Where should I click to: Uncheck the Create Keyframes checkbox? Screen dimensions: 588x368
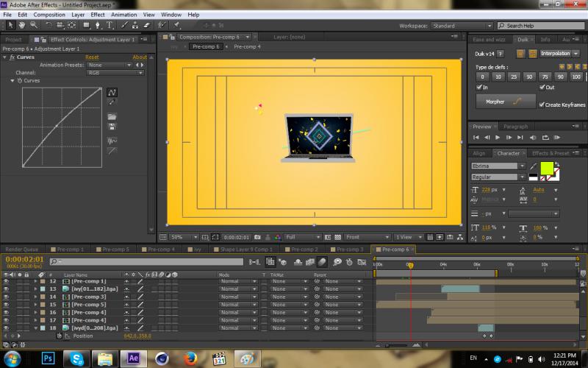(x=542, y=105)
